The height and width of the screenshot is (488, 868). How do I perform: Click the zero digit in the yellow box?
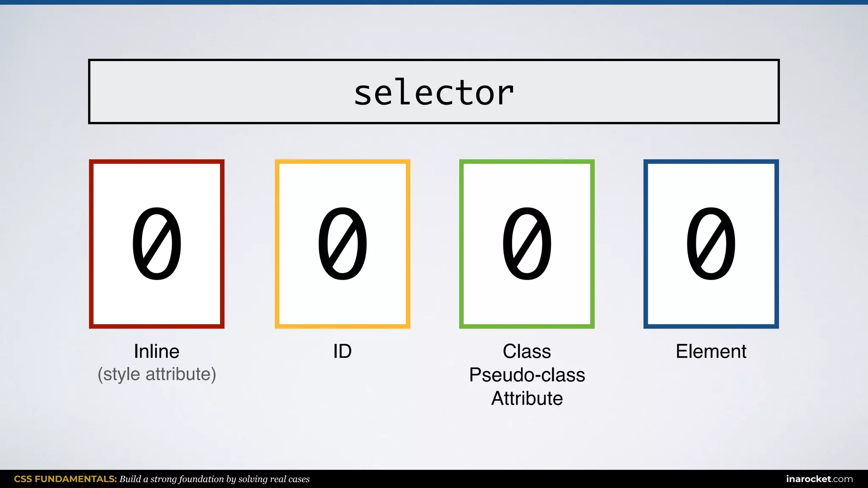coord(342,244)
